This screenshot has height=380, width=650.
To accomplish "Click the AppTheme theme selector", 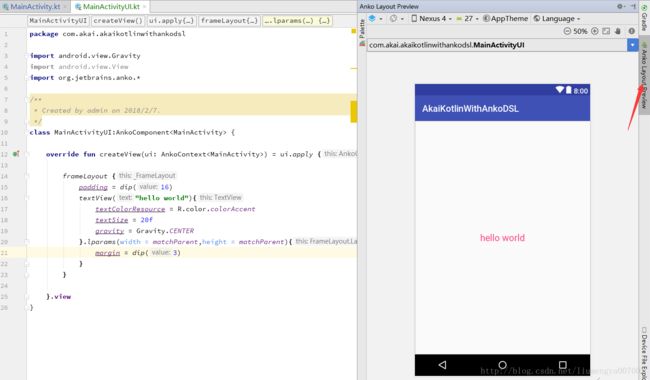I will coord(505,19).
